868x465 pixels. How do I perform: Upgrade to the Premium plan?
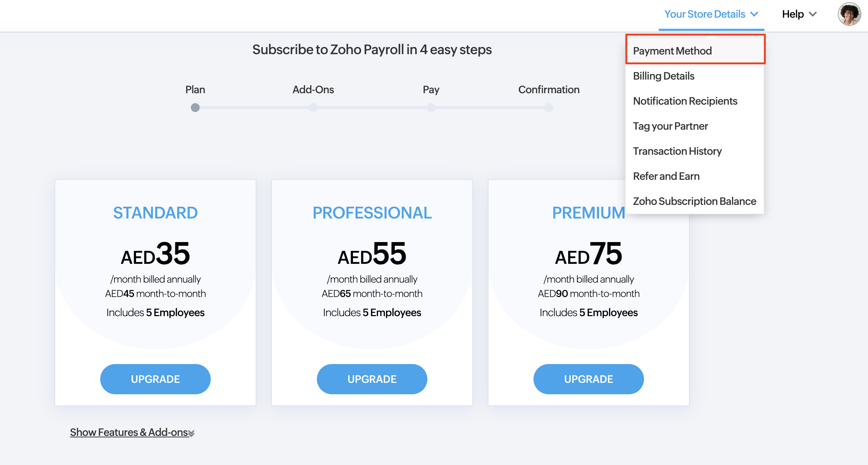click(x=588, y=379)
